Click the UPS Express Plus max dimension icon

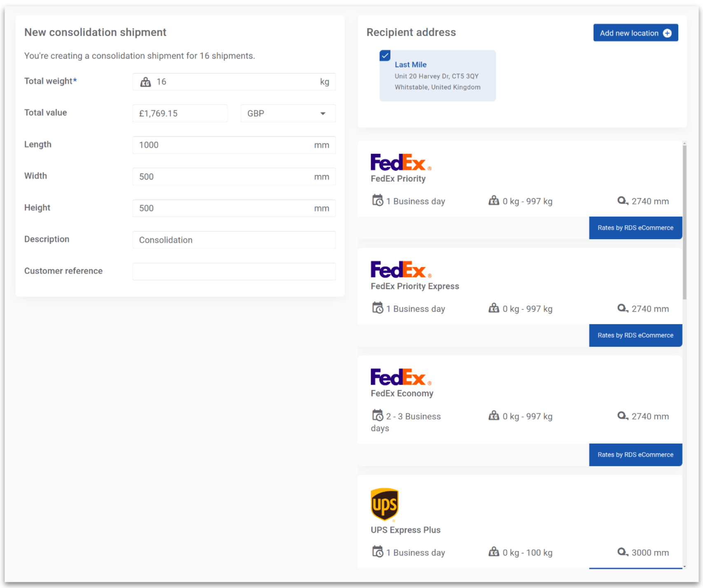[622, 552]
